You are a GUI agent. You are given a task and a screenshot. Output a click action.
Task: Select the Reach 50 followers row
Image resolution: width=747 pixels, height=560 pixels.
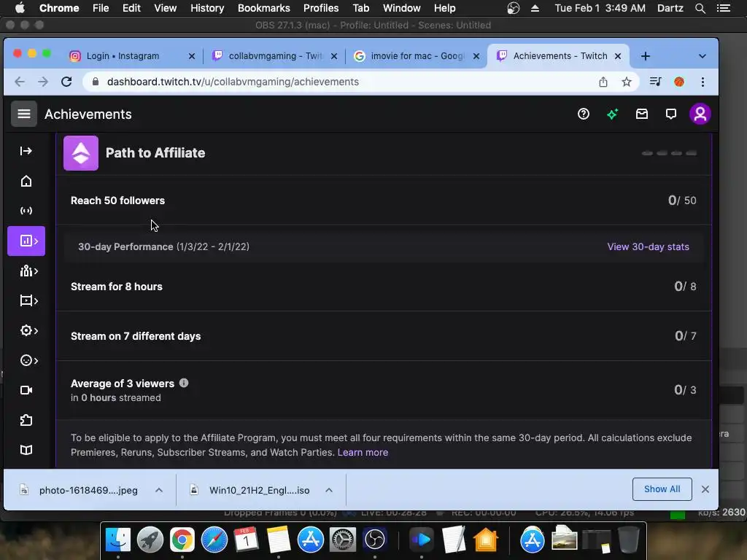click(x=384, y=201)
